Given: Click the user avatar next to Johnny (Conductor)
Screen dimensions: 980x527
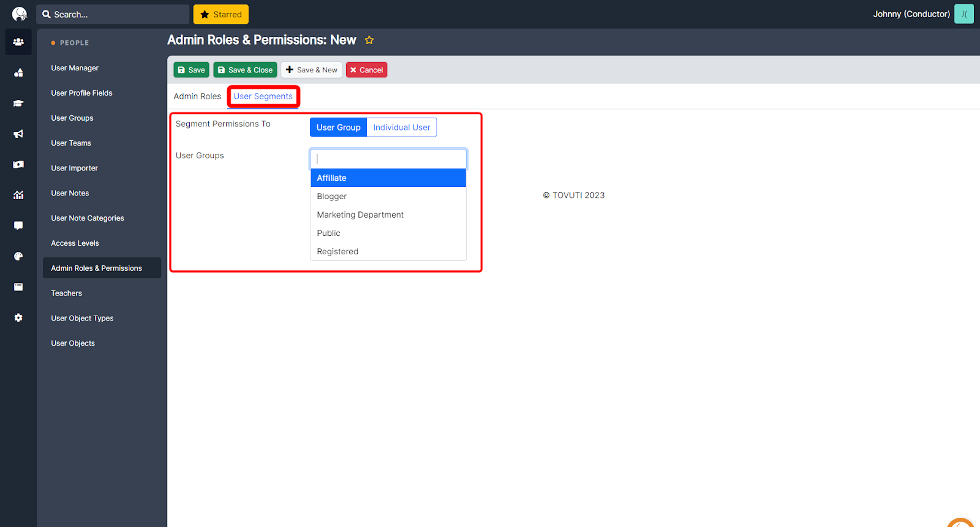Looking at the screenshot, I should (x=964, y=14).
